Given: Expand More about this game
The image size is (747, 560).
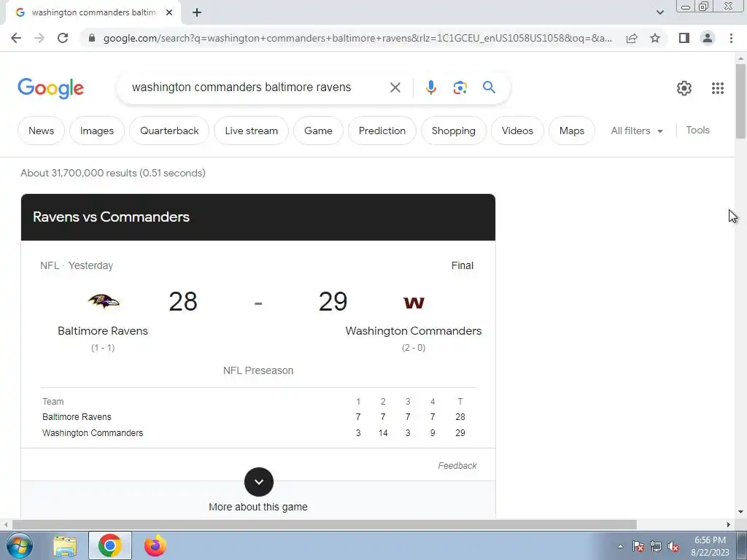Looking at the screenshot, I should (x=259, y=482).
